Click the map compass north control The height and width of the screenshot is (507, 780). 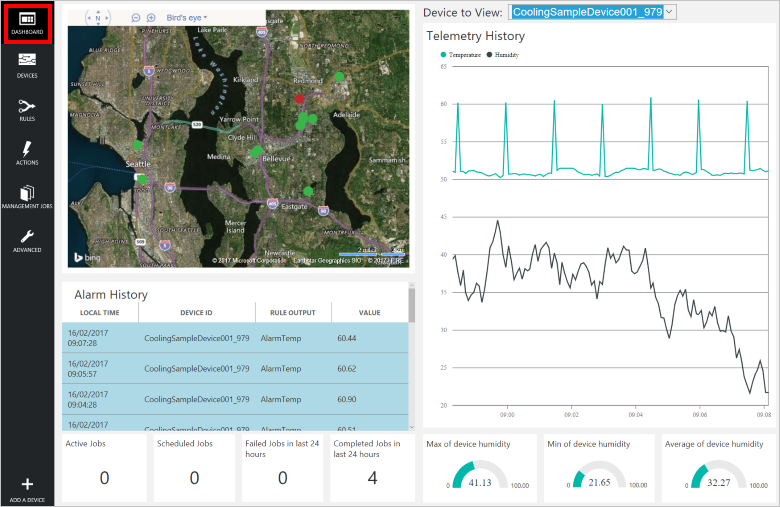coord(100,17)
